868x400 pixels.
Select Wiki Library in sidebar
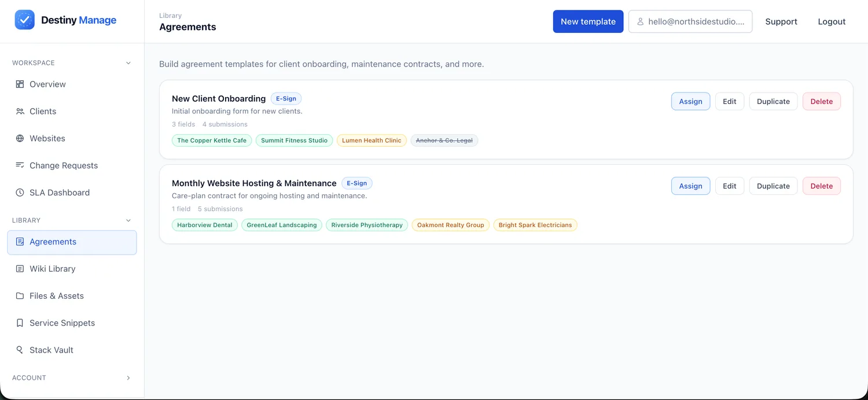click(72, 269)
